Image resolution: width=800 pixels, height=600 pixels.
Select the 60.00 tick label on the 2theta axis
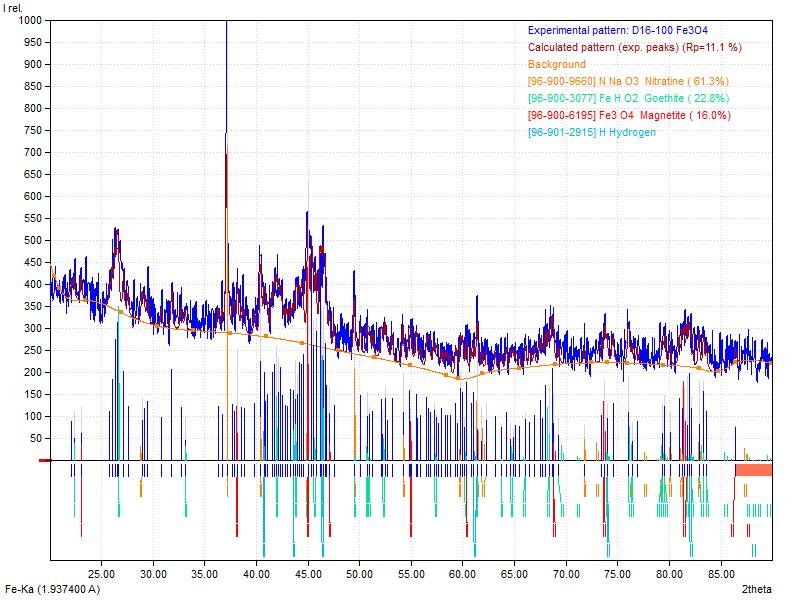pyautogui.click(x=463, y=574)
